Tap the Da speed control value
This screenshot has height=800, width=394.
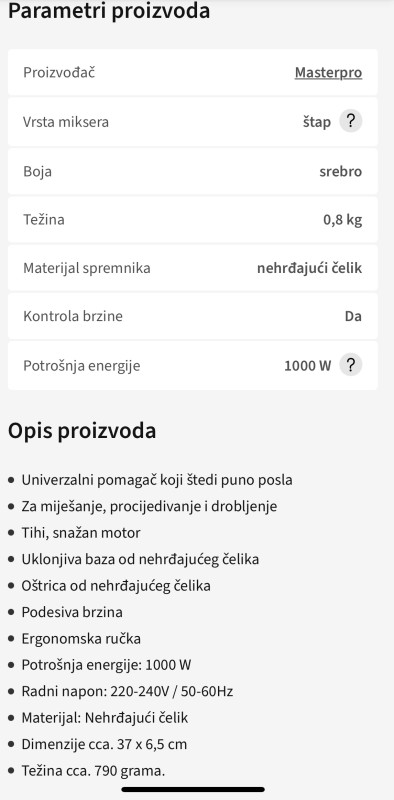(x=353, y=316)
